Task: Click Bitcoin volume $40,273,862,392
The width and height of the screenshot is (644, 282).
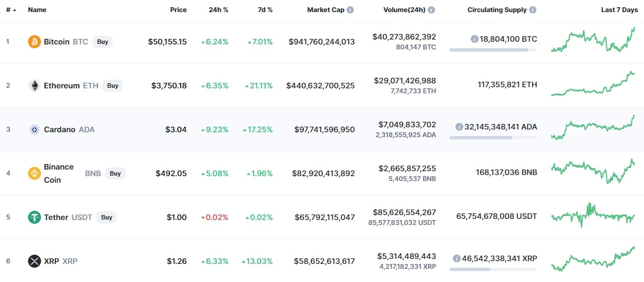Action: click(x=404, y=37)
